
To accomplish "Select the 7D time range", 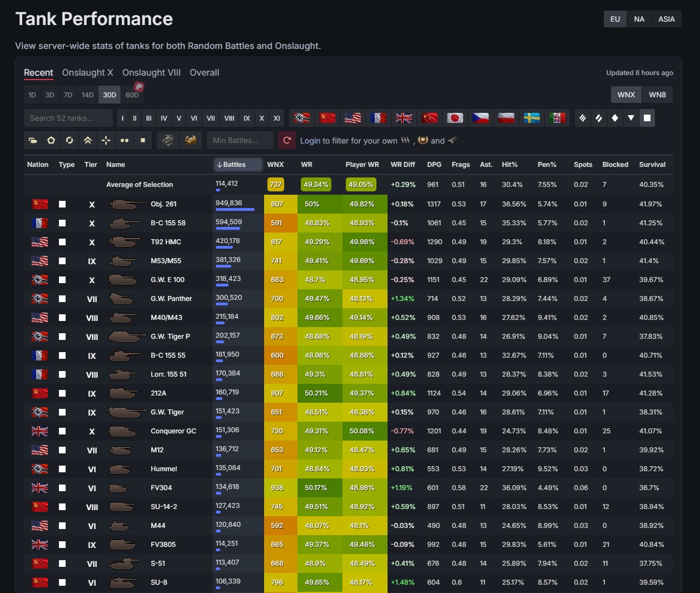I will click(x=68, y=95).
